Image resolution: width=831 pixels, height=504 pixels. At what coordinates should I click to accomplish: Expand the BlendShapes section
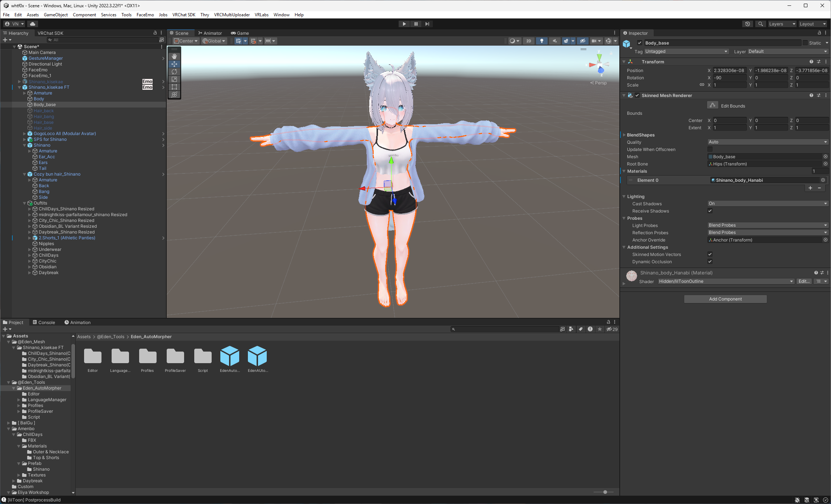[624, 135]
